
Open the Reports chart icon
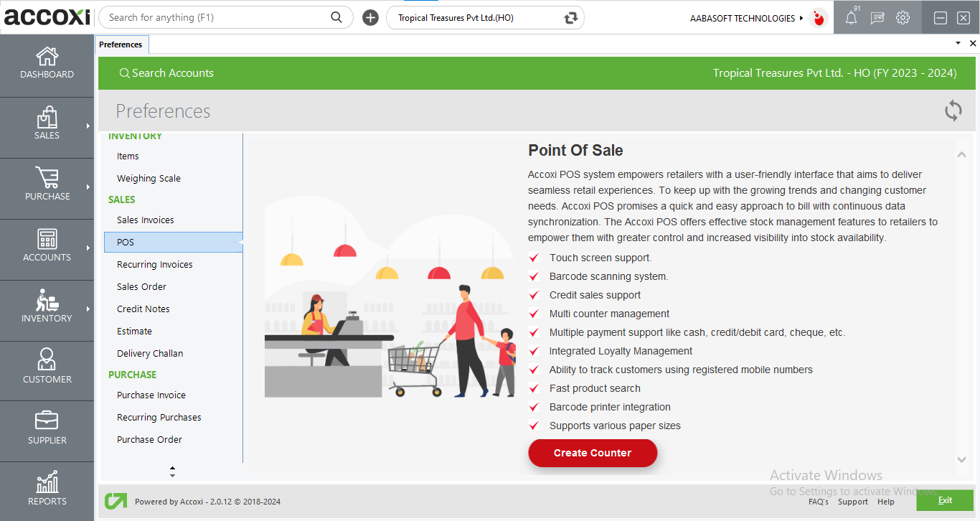47,482
